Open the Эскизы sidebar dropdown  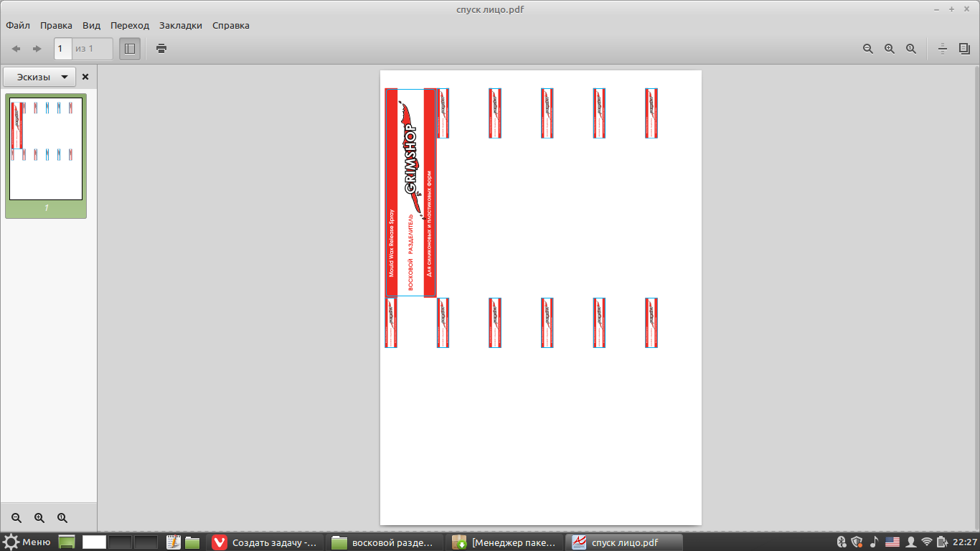pos(39,77)
